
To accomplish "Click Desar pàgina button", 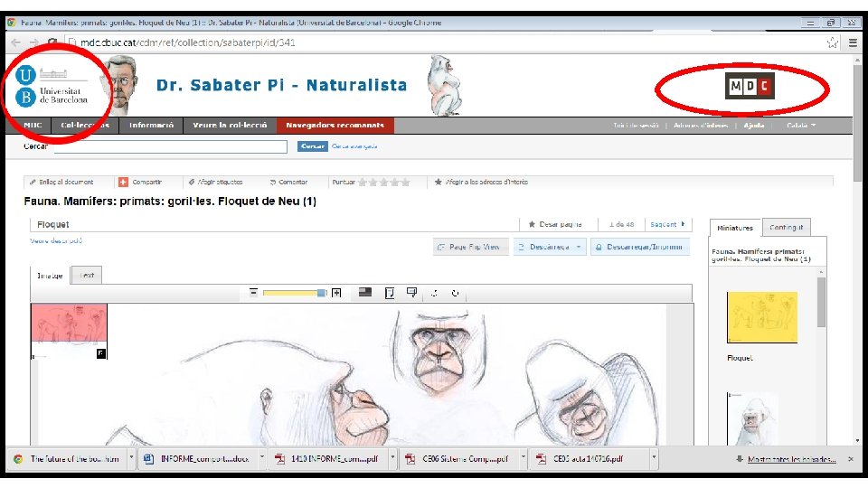I will point(554,224).
